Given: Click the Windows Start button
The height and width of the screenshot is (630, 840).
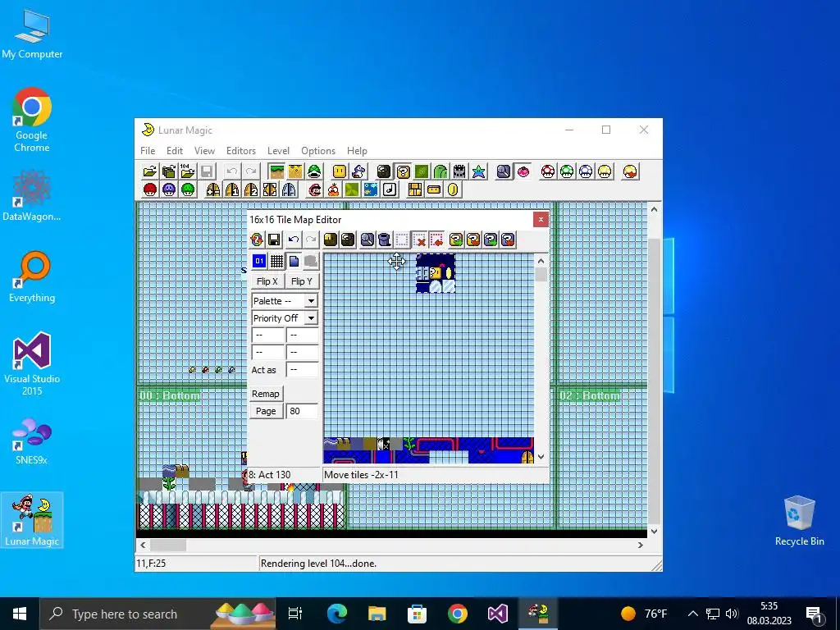Looking at the screenshot, I should coord(20,614).
